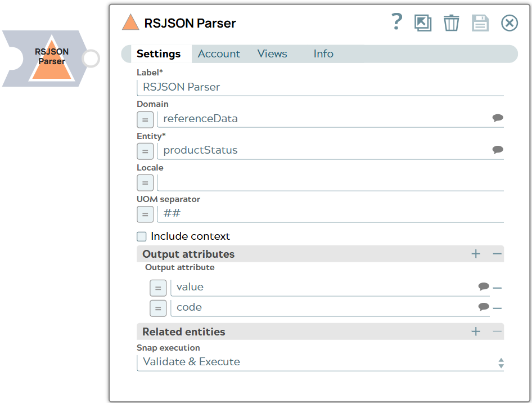Open the help documentation question mark

(396, 23)
